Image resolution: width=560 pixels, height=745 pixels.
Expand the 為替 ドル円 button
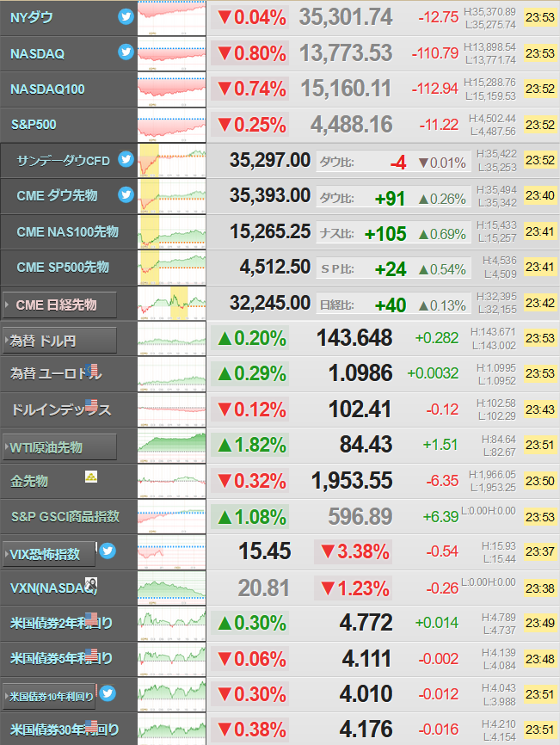pos(60,340)
